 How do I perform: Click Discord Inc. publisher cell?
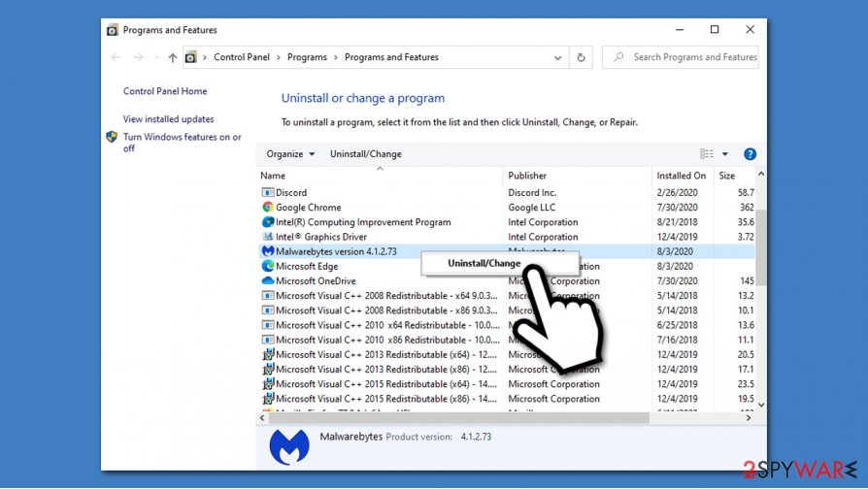coord(532,192)
